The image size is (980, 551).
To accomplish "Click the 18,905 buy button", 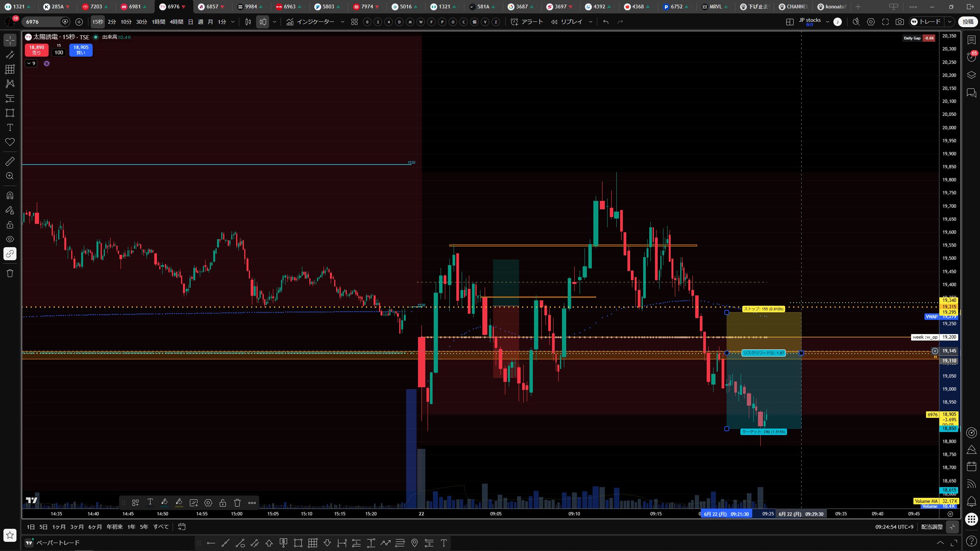I will (x=81, y=50).
